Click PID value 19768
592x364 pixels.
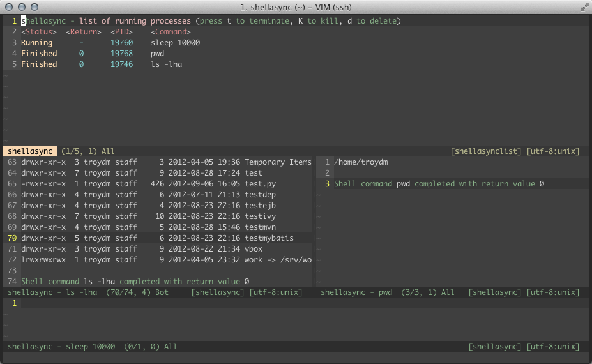coord(121,54)
